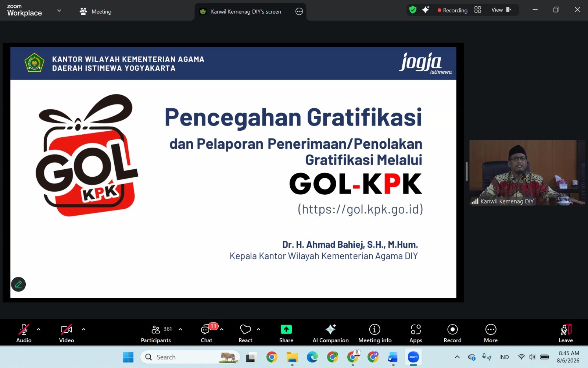Screen dimensions: 588x368
Task: Open AI Companion
Action: tap(330, 333)
